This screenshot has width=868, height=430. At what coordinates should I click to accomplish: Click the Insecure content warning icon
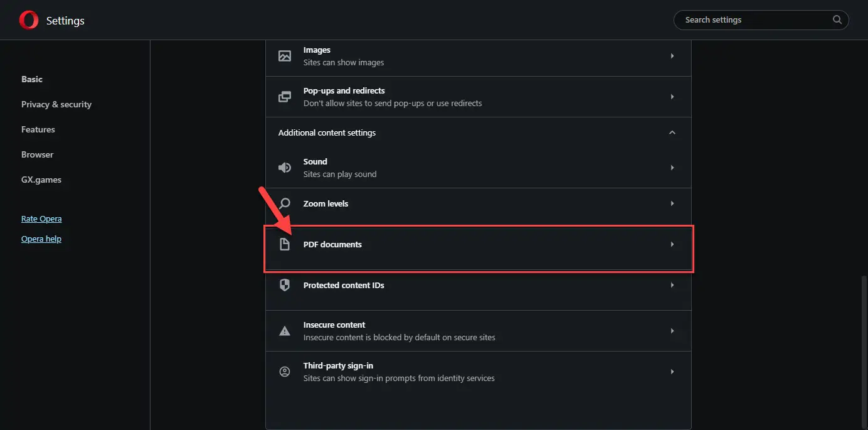click(x=285, y=331)
